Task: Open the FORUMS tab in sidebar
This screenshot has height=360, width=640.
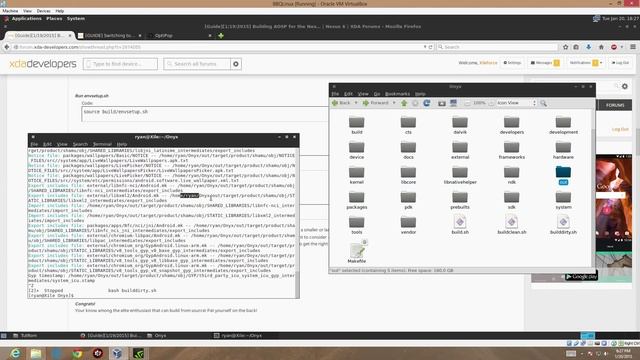Action: pos(615,105)
